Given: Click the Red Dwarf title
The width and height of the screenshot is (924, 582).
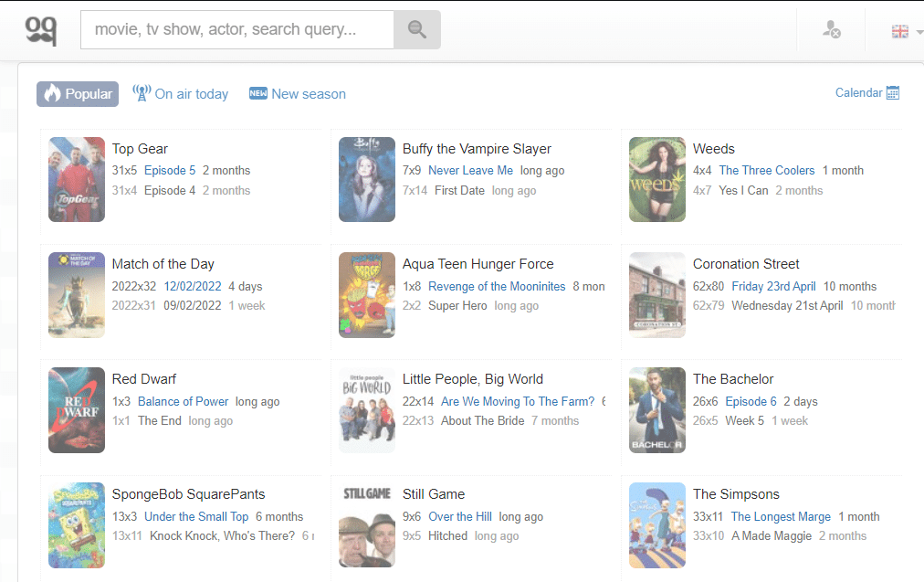Looking at the screenshot, I should [x=143, y=379].
